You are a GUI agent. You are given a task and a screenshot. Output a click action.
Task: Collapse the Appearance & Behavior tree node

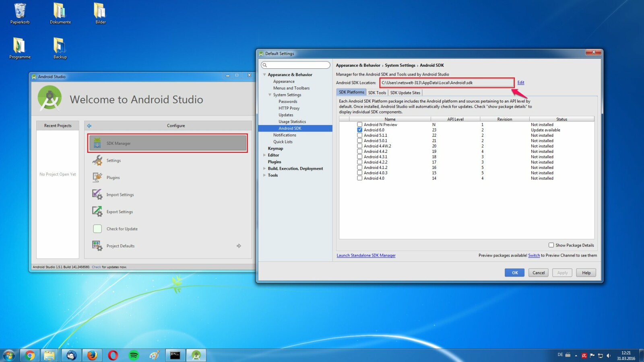click(264, 75)
